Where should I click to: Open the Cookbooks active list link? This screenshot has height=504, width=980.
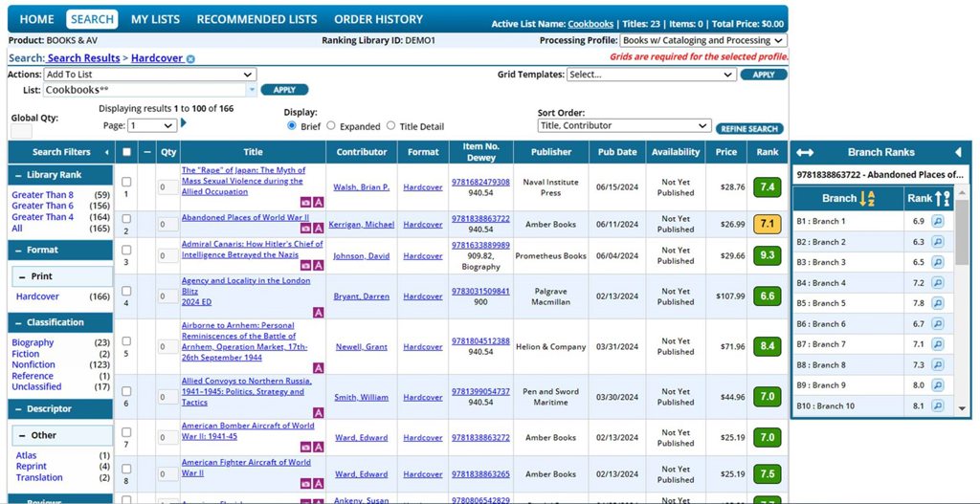pyautogui.click(x=590, y=24)
